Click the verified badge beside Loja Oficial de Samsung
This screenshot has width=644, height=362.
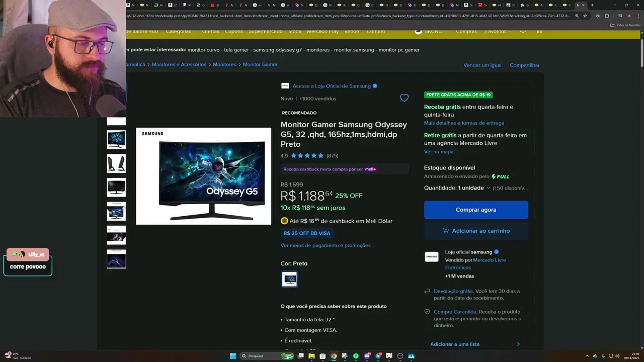pos(375,86)
